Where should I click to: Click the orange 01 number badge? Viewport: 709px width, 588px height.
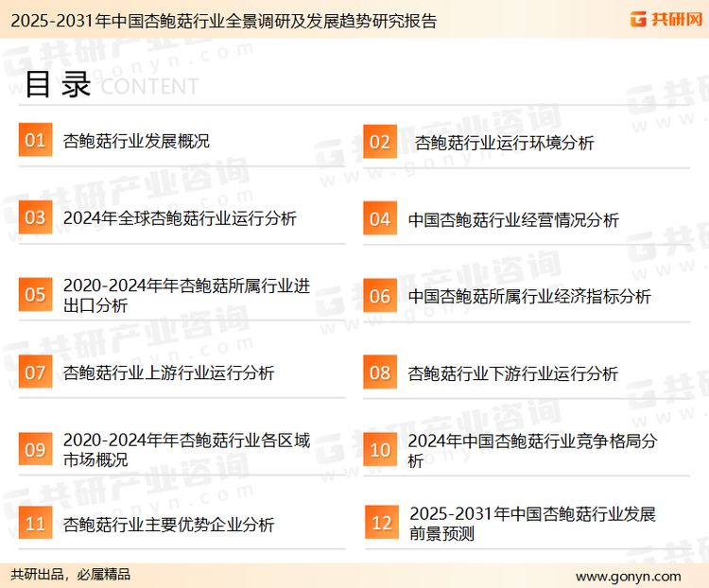coord(35,141)
